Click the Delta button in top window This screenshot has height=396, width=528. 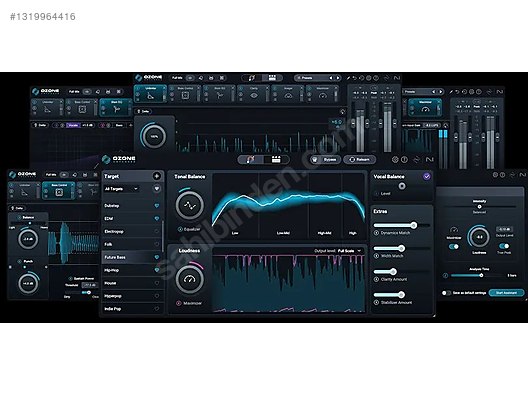[143, 111]
